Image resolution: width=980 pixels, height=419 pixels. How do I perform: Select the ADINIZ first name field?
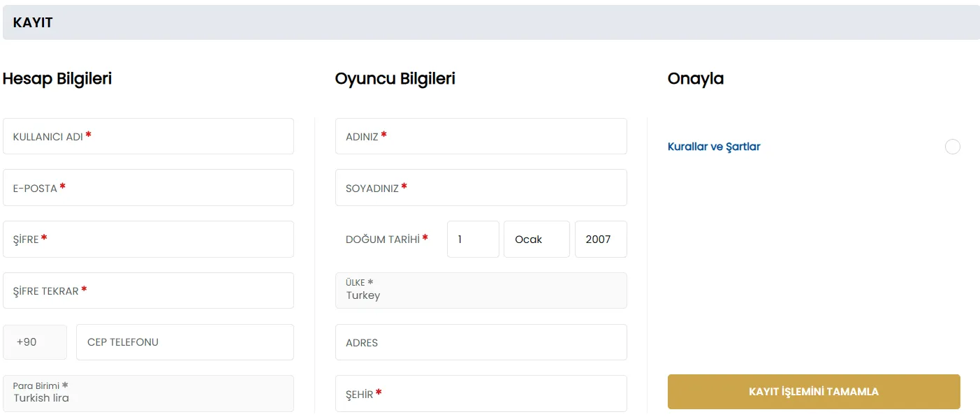click(x=481, y=135)
